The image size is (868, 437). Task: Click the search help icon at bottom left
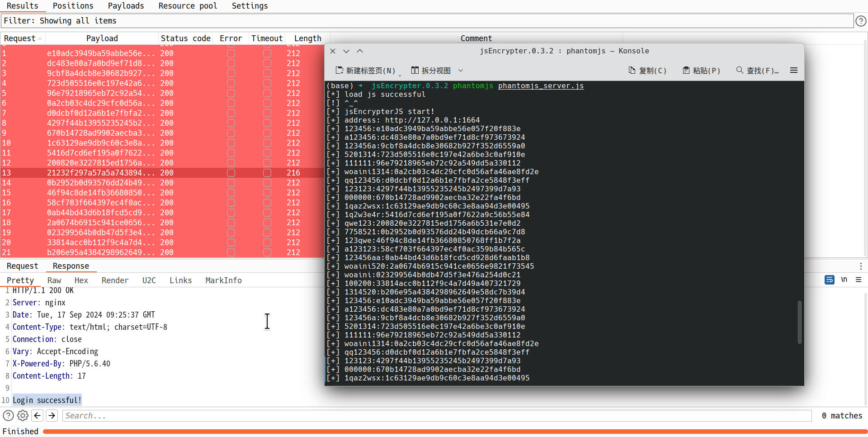pos(8,415)
